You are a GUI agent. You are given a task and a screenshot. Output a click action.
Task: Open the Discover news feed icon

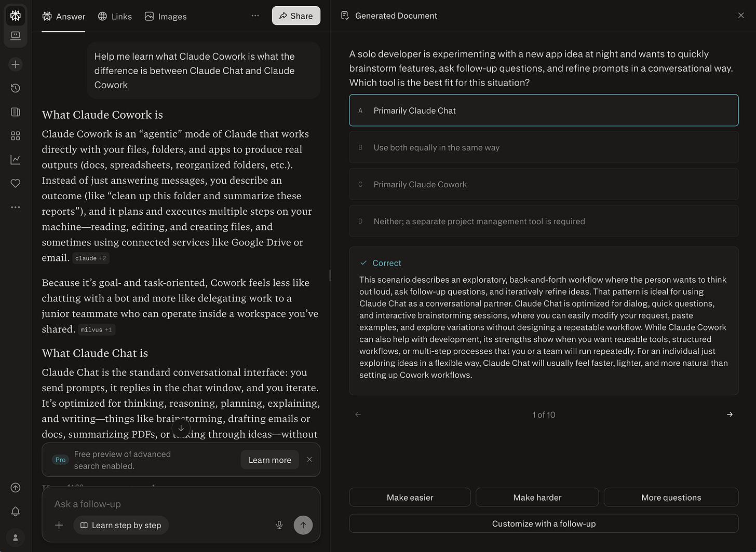coord(15,112)
